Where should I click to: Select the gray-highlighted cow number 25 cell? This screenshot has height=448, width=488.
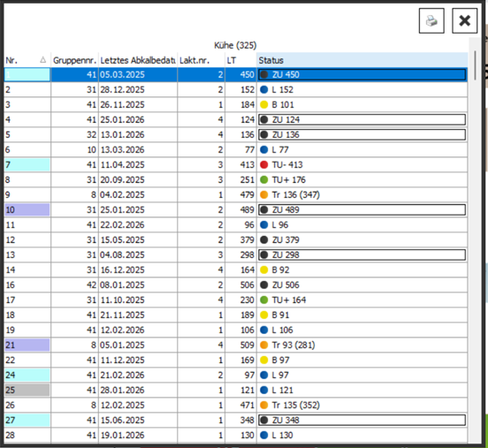tap(27, 391)
